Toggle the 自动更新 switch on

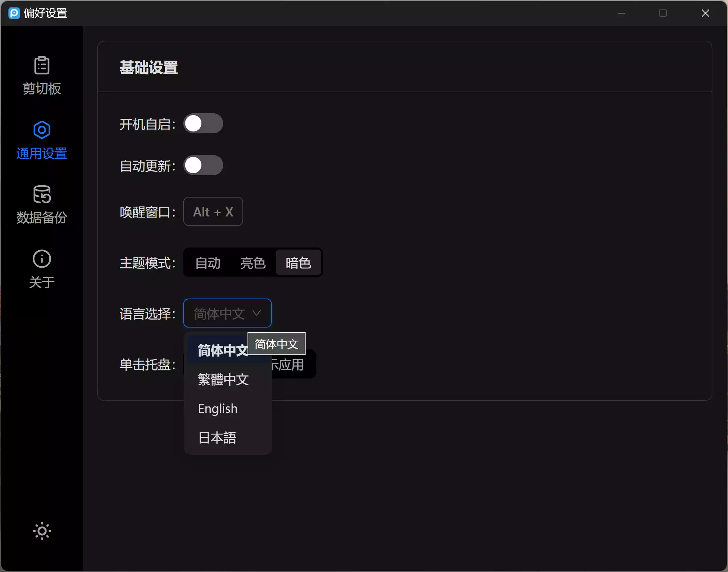coord(203,166)
